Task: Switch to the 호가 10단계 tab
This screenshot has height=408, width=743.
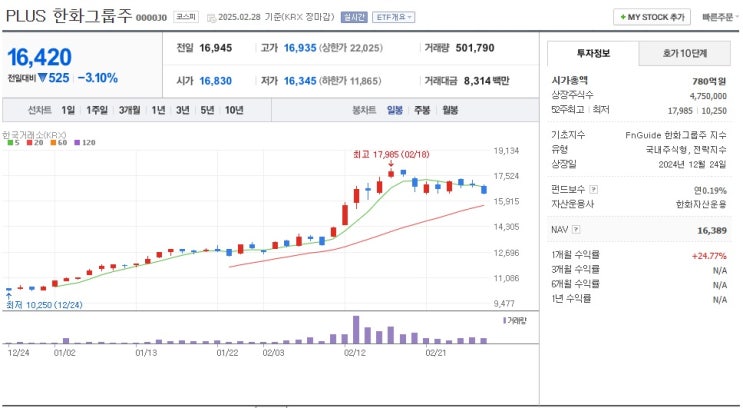Action: coord(685,54)
